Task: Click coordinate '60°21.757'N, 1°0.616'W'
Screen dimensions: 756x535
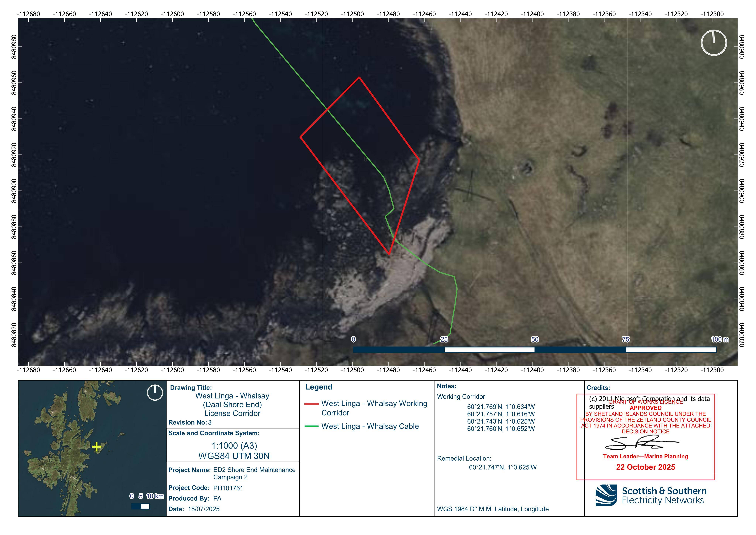Action: pyautogui.click(x=501, y=414)
